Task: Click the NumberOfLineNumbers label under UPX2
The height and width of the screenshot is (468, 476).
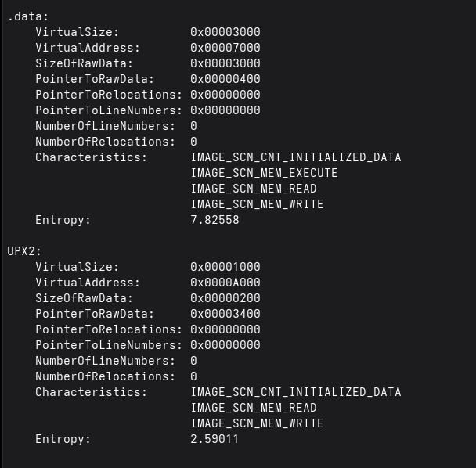Action: point(106,361)
